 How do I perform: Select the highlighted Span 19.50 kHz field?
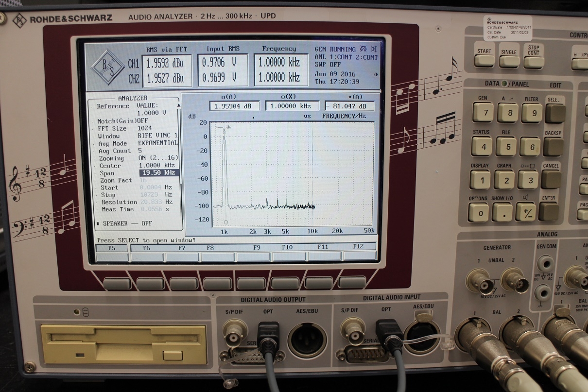(x=159, y=173)
